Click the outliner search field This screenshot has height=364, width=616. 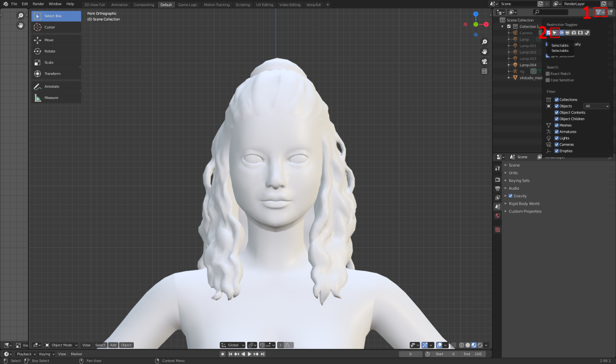click(x=551, y=12)
